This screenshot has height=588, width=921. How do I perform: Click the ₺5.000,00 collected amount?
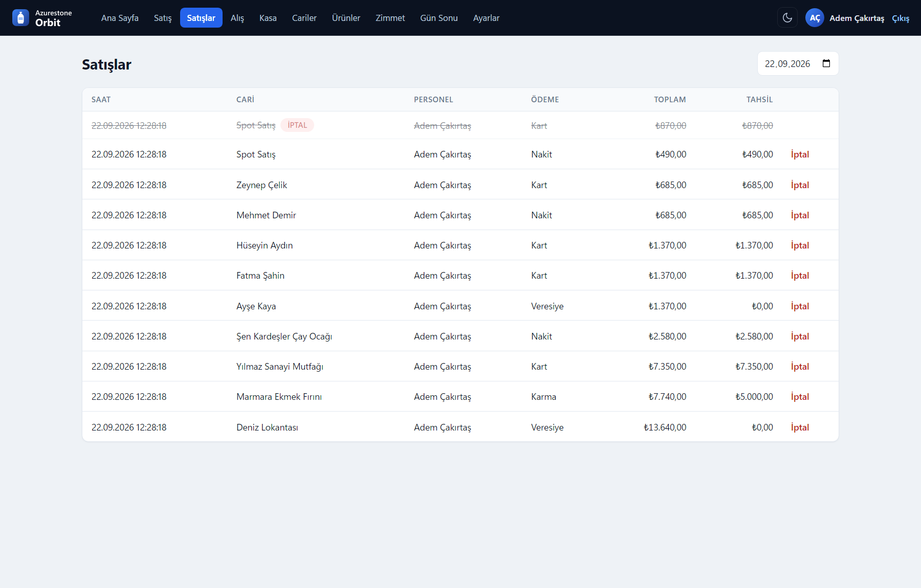pyautogui.click(x=754, y=397)
